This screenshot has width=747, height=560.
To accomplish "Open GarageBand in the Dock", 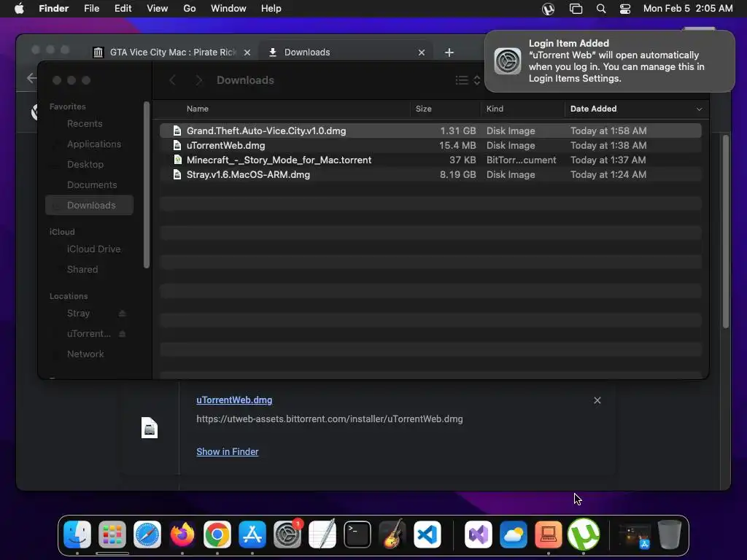I will click(x=392, y=534).
